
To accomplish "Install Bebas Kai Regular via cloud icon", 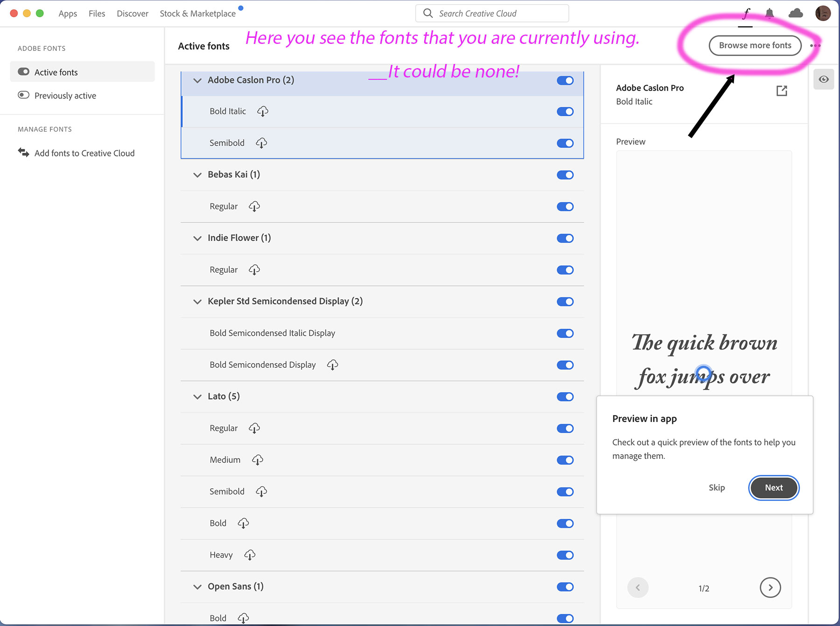I will point(254,206).
